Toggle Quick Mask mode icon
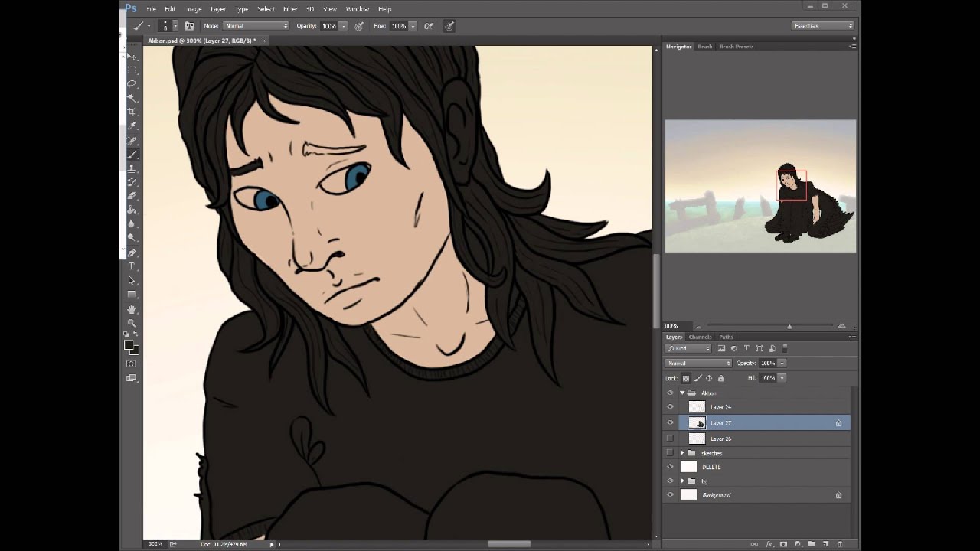 tap(132, 364)
